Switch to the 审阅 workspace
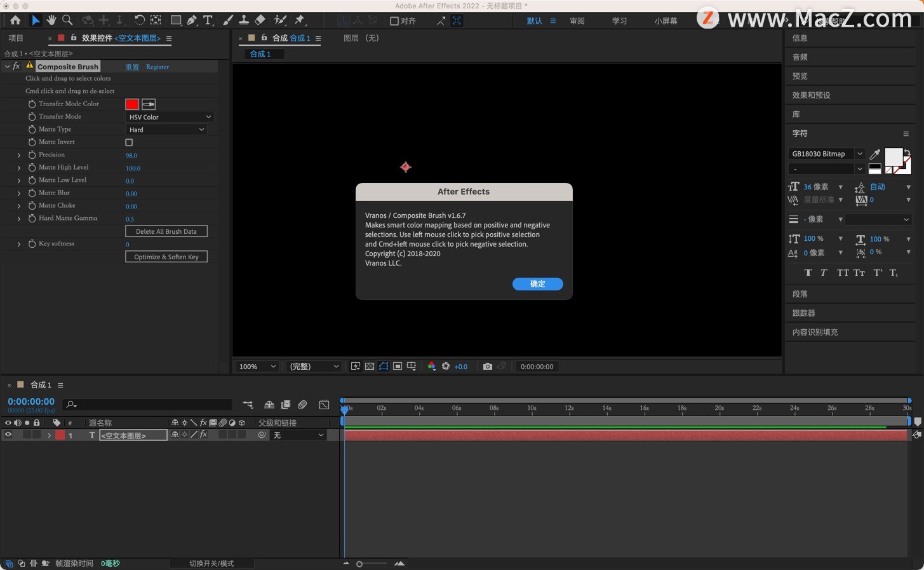Screen dimensions: 924x570 [x=577, y=21]
